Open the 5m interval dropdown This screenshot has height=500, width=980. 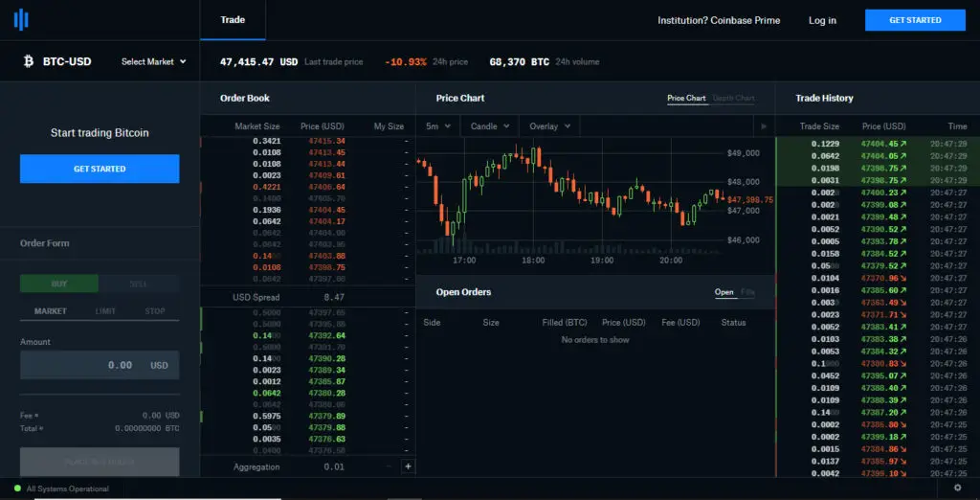pyautogui.click(x=438, y=126)
